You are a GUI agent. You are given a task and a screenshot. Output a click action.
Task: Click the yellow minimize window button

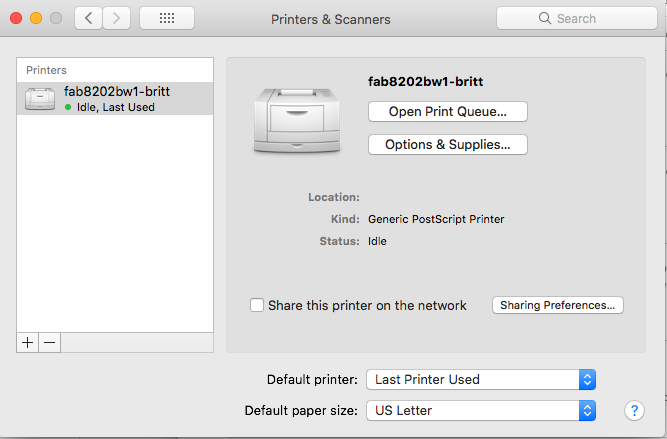tap(36, 18)
